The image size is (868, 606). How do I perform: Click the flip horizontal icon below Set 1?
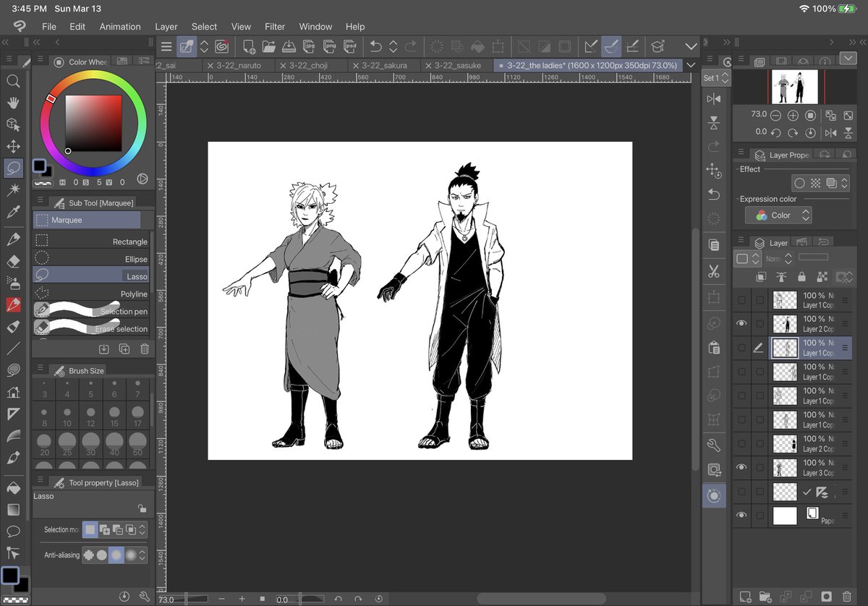tap(714, 98)
